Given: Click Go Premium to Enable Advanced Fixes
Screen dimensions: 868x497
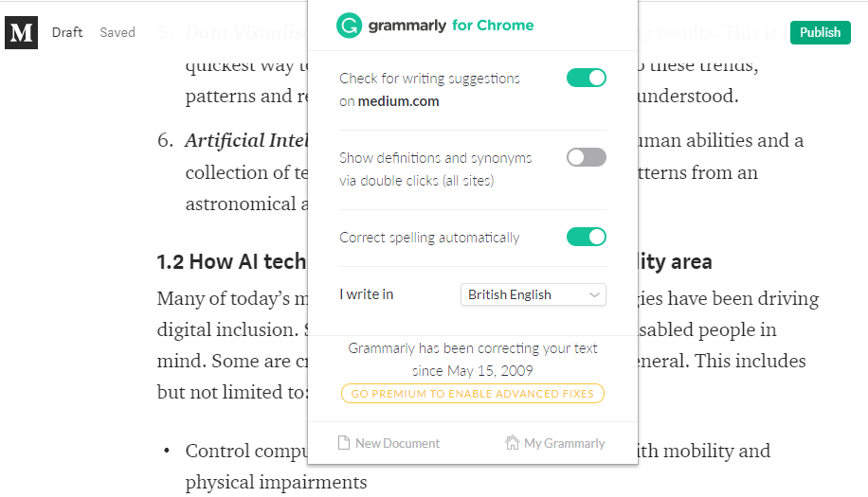Looking at the screenshot, I should pyautogui.click(x=472, y=393).
